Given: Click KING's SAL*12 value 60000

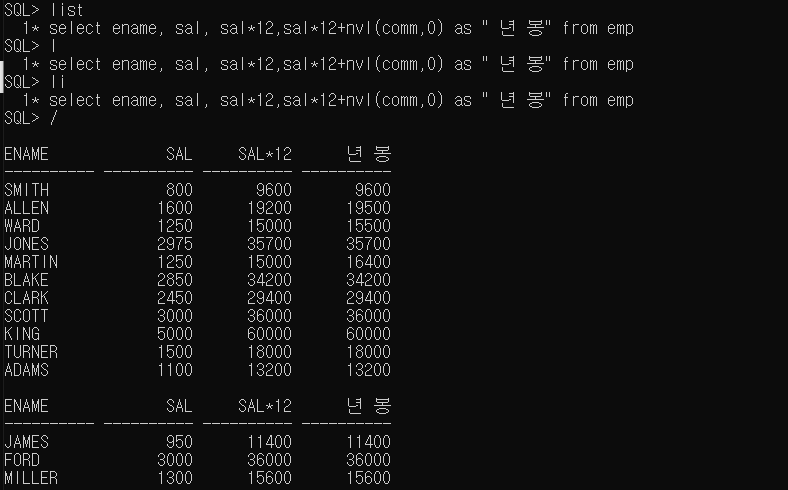Looking at the screenshot, I should pyautogui.click(x=269, y=334).
